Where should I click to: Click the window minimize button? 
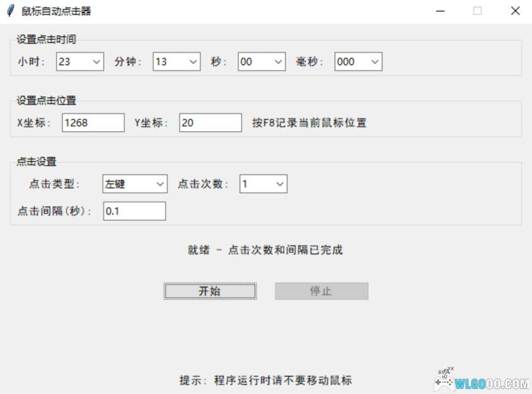tap(440, 11)
